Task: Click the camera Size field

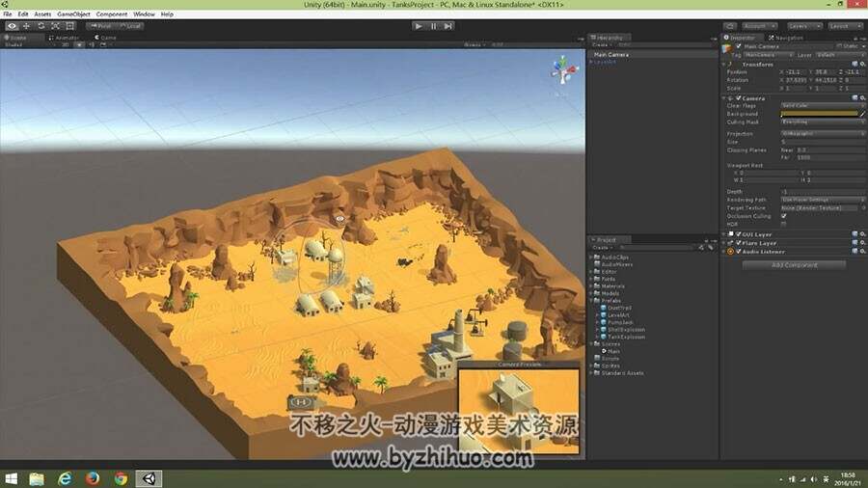Action: point(823,142)
